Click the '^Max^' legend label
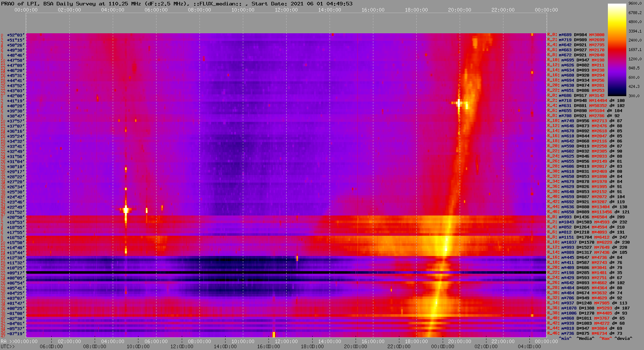The width and height of the screenshot is (644, 350). [x=605, y=339]
